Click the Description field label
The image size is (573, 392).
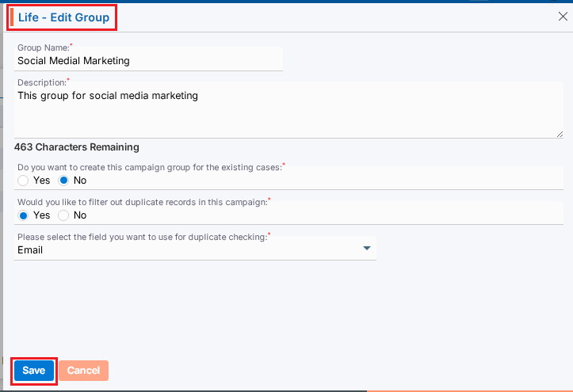pyautogui.click(x=41, y=81)
